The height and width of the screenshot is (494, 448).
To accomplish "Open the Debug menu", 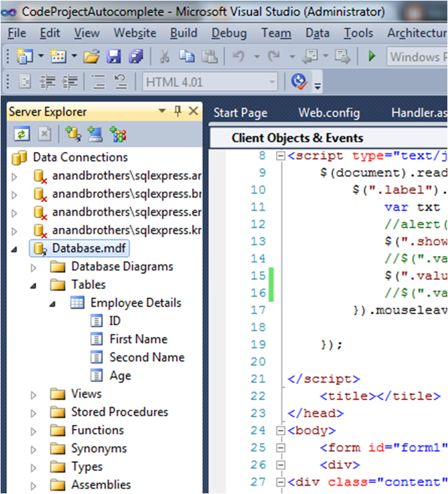I will pos(229,33).
